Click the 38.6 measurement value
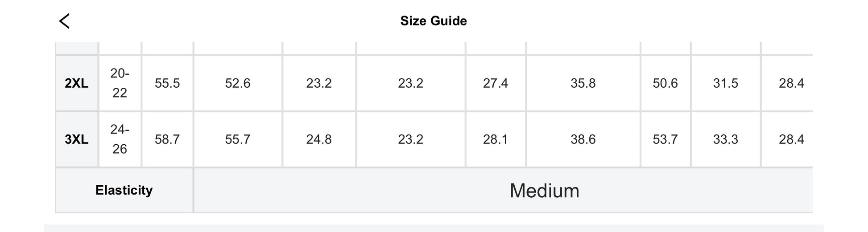Image resolution: width=868 pixels, height=232 pixels. pos(583,139)
